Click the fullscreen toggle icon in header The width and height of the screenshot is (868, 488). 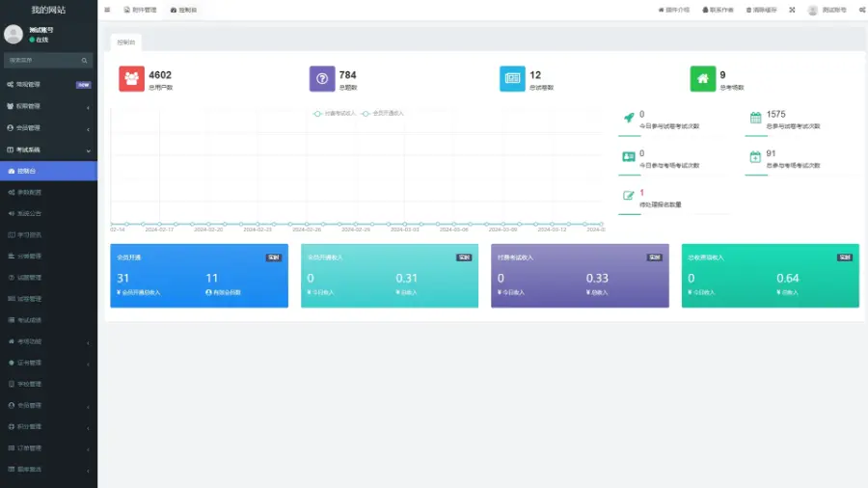point(792,10)
